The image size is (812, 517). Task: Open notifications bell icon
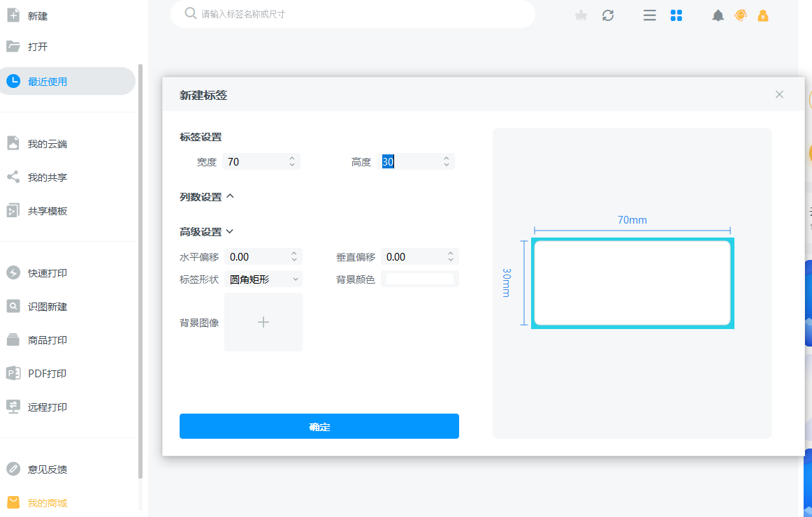(718, 15)
